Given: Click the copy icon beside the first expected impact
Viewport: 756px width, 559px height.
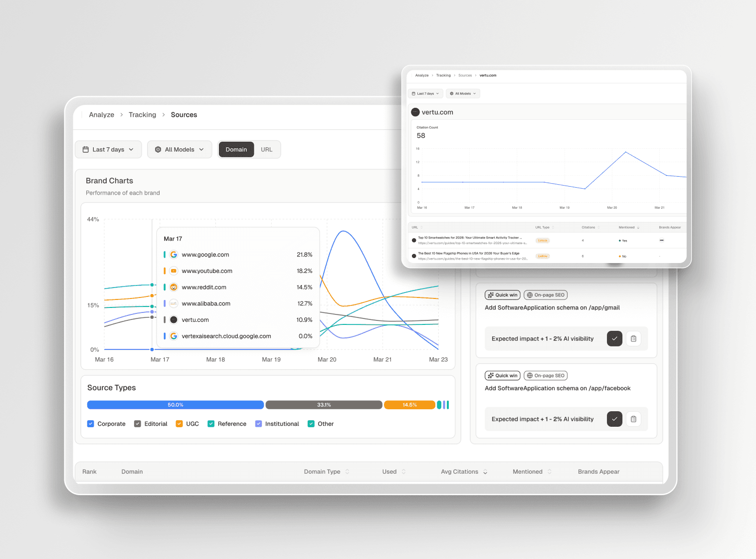Looking at the screenshot, I should click(633, 338).
